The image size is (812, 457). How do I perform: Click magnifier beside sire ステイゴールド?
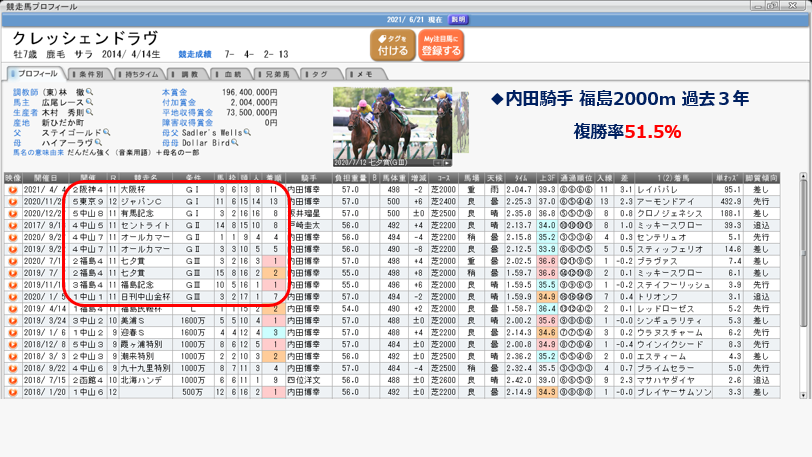(x=108, y=131)
